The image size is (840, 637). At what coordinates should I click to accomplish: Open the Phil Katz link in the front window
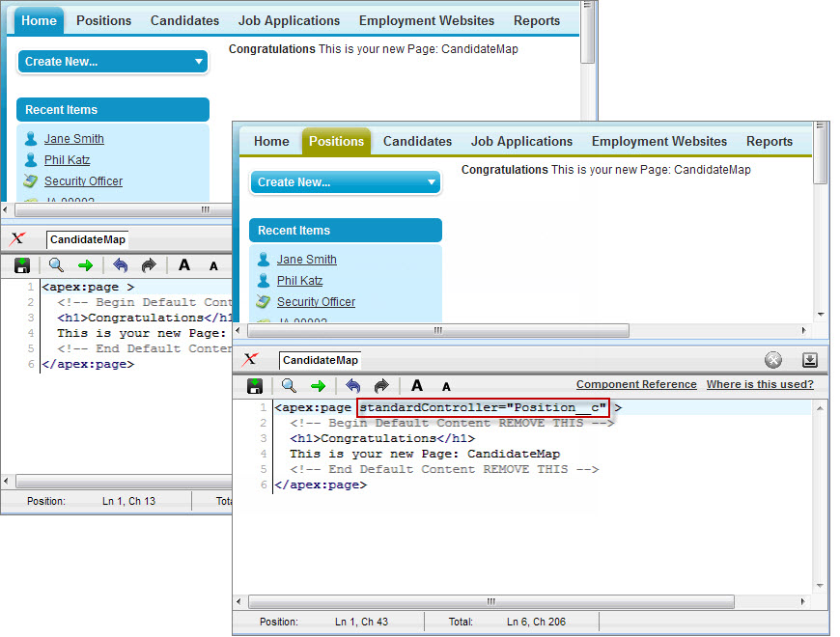(x=299, y=281)
